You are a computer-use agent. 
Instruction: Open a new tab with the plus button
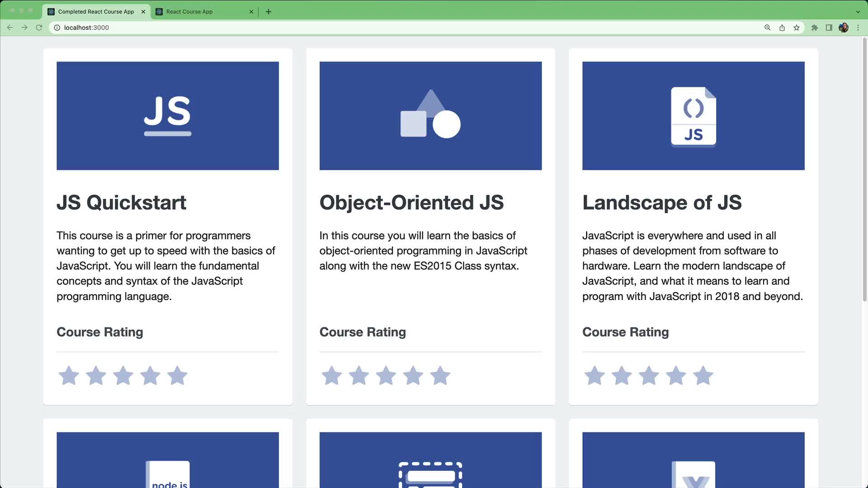click(x=269, y=12)
